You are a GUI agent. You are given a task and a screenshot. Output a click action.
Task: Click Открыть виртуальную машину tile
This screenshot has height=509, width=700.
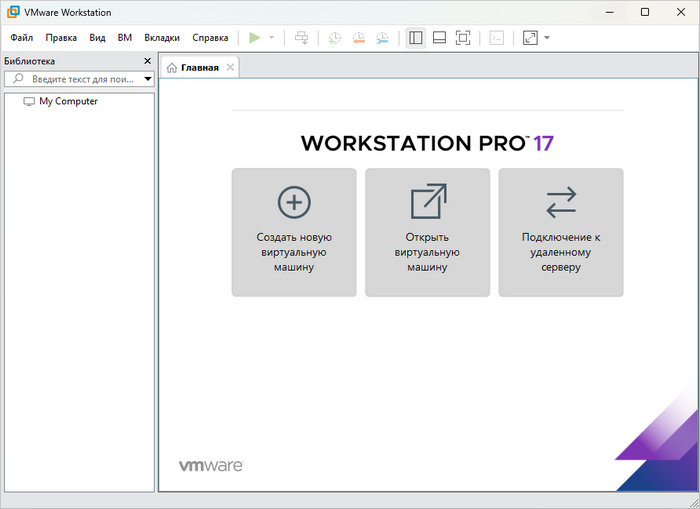click(x=427, y=232)
